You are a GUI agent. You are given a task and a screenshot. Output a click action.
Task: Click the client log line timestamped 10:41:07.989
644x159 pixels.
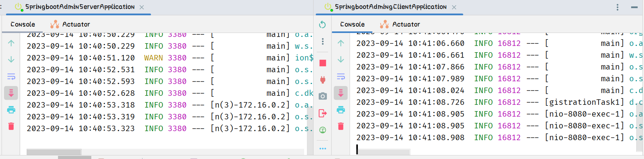point(500,79)
